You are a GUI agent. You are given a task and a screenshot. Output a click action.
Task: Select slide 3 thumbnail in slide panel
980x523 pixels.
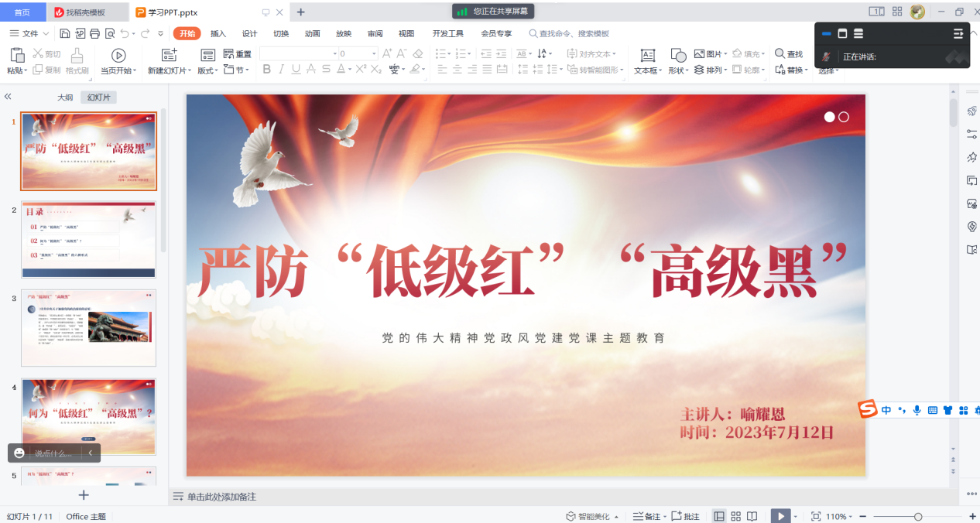[x=88, y=327]
